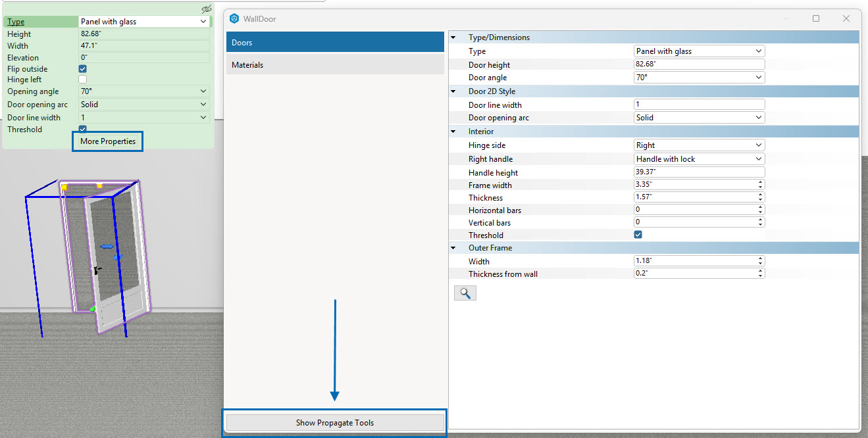Open Door opening arc dropdown in dialog
Screen dimensions: 868x438
700,118
